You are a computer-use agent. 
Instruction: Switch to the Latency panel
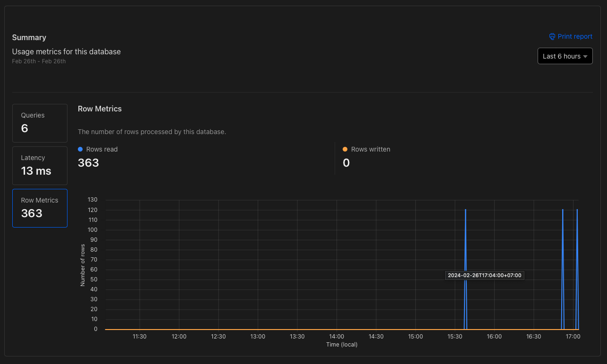tap(40, 165)
